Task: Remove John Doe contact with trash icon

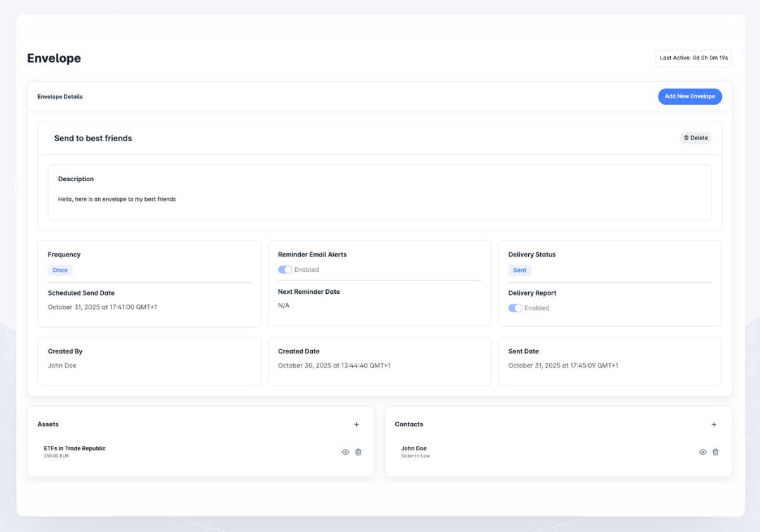Action: (716, 452)
